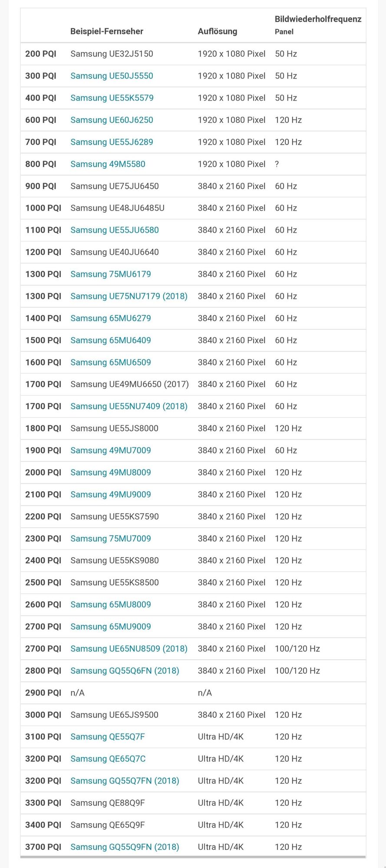The image size is (386, 868).
Task: Click the 1000 PQI row label
Action: (43, 208)
